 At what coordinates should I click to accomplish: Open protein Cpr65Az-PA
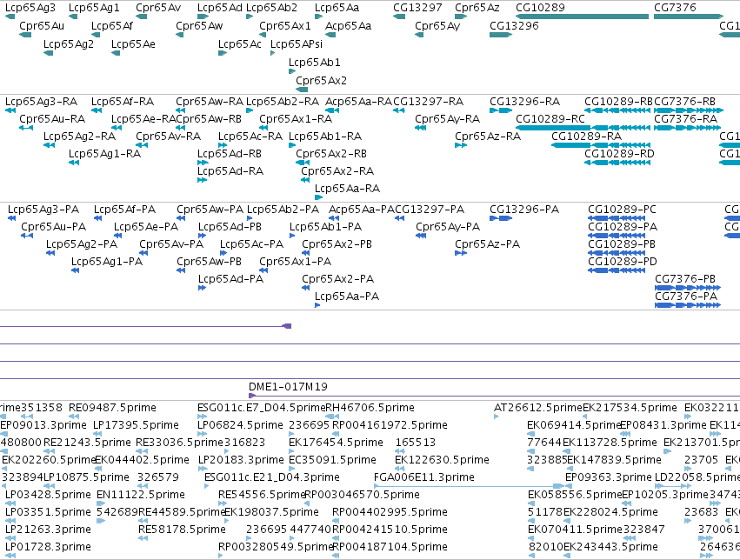click(488, 243)
